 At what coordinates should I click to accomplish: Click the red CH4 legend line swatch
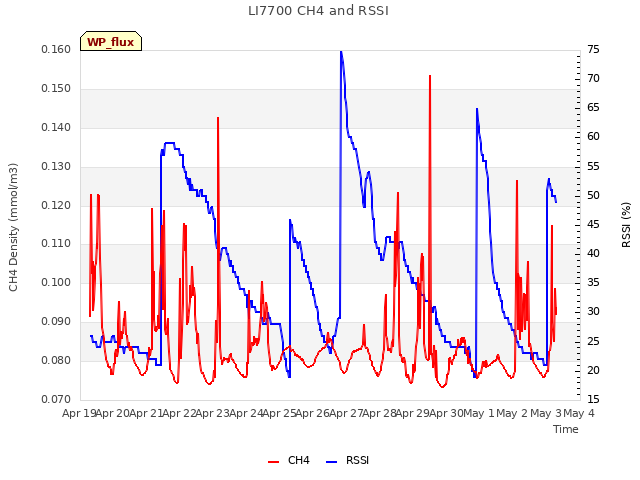273,462
